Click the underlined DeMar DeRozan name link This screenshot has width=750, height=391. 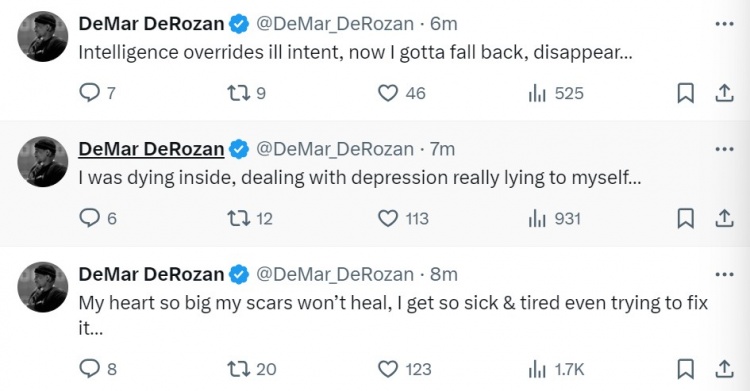point(151,149)
